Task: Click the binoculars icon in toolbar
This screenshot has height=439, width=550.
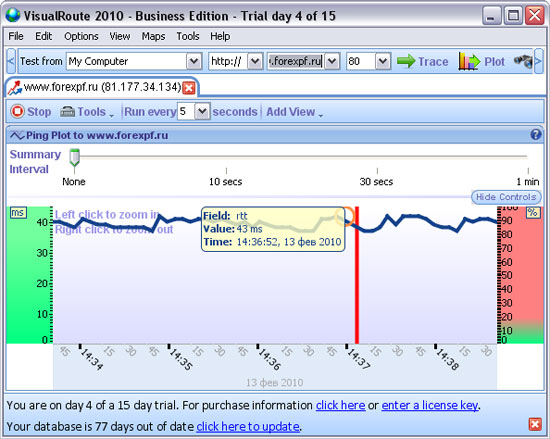Action: (523, 61)
